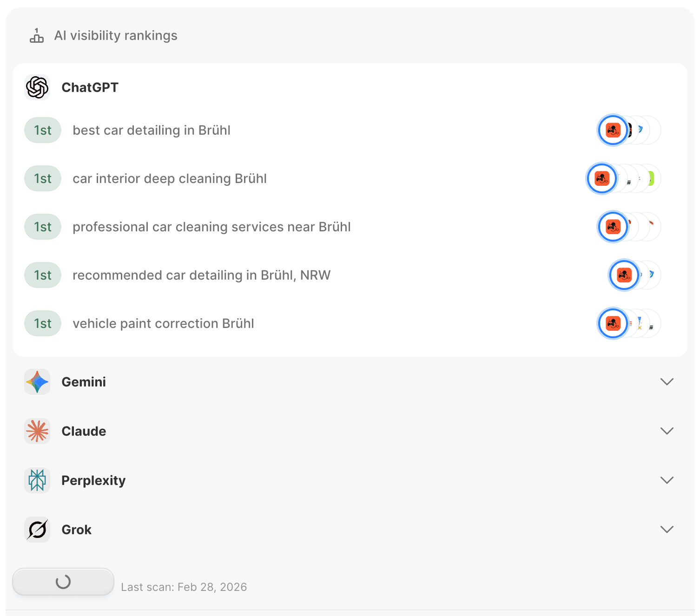Open 'vehicle paint correction Brühl' query
Screen dimensions: 700x616
[x=163, y=324]
